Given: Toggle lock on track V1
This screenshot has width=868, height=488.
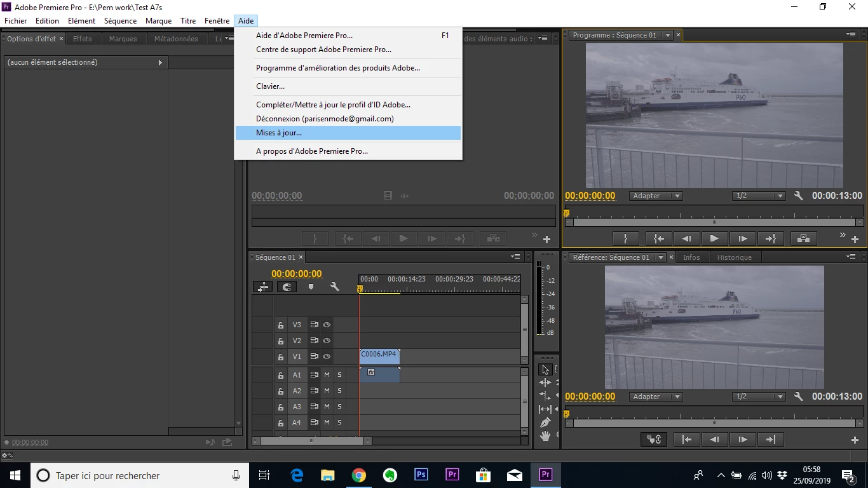Looking at the screenshot, I should 280,357.
